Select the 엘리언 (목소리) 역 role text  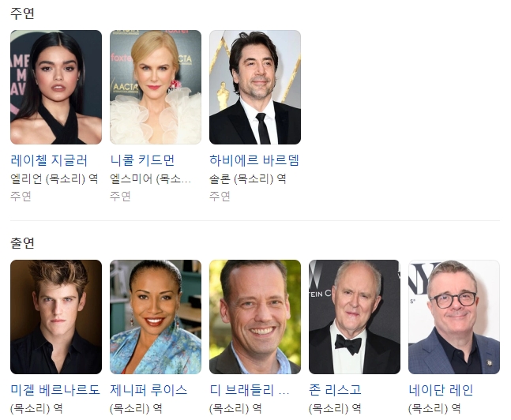(x=54, y=178)
